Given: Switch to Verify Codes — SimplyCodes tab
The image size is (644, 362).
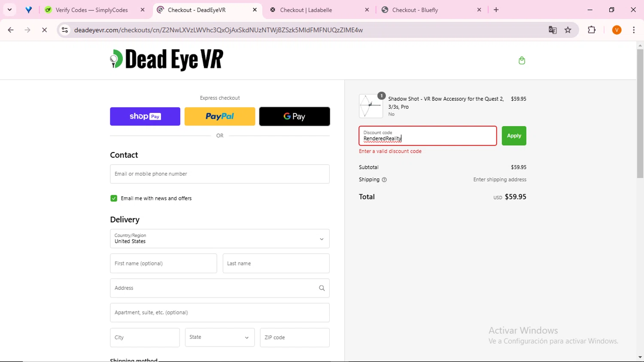Looking at the screenshot, I should (91, 9).
